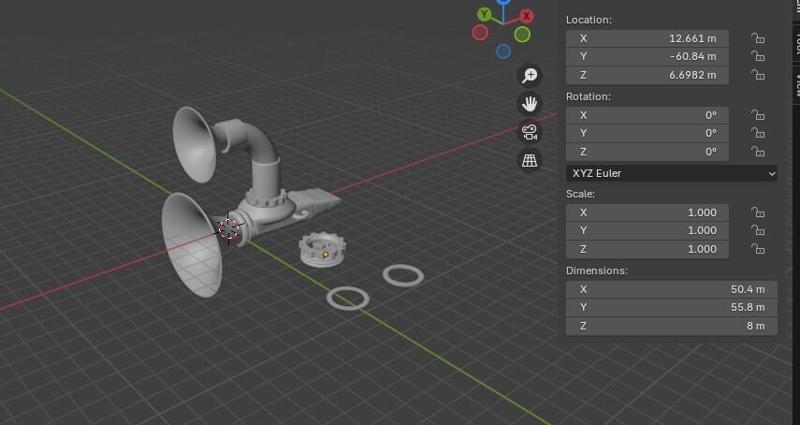
Task: Activate the pan view hand icon
Action: tap(530, 104)
